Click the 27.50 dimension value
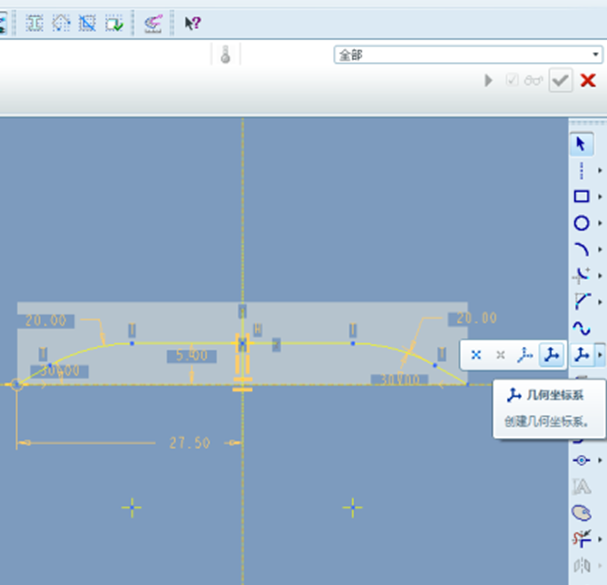Screen dimensions: 607x585 point(188,442)
